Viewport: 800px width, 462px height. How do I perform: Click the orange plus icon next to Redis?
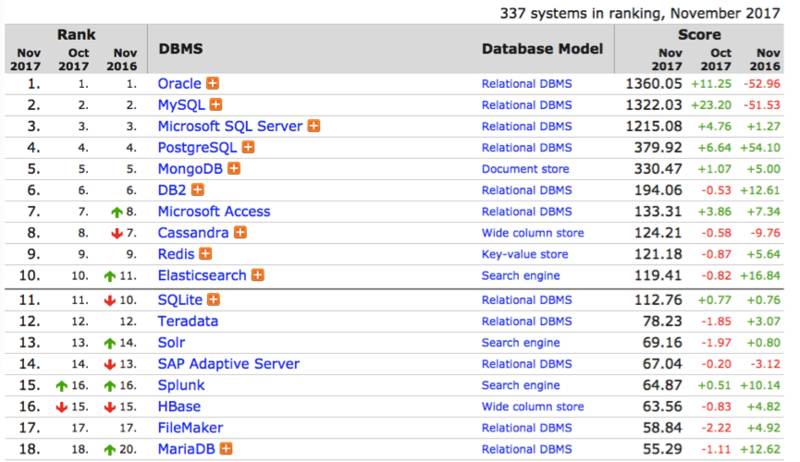pyautogui.click(x=206, y=254)
